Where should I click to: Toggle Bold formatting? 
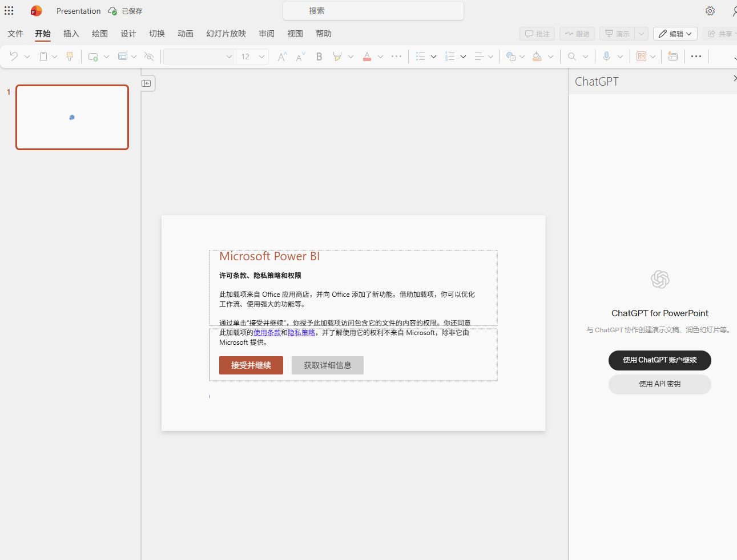tap(319, 57)
